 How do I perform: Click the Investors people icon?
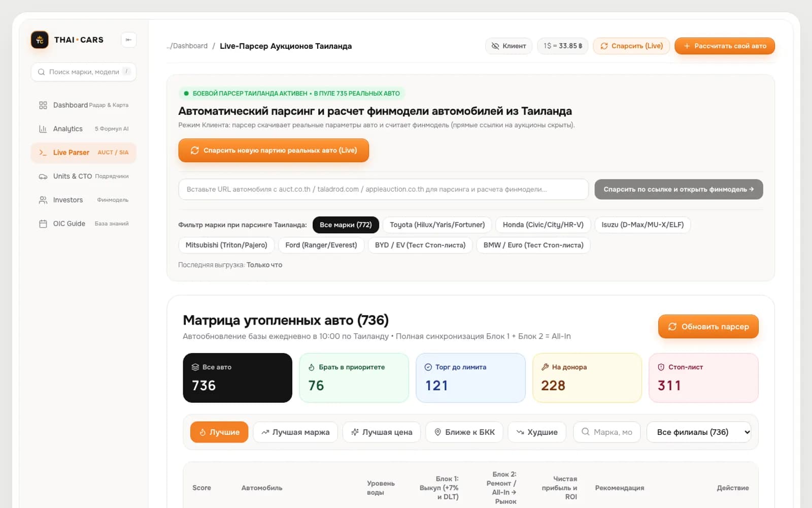43,200
